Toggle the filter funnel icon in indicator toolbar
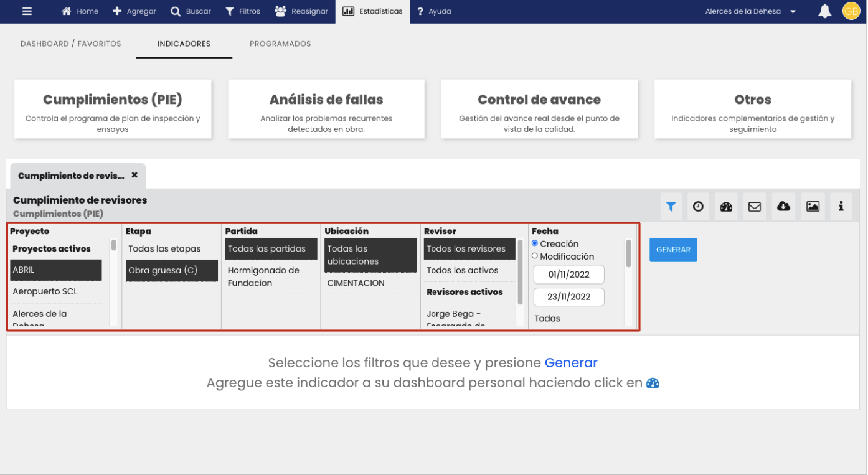The height and width of the screenshot is (475, 868). click(x=671, y=207)
